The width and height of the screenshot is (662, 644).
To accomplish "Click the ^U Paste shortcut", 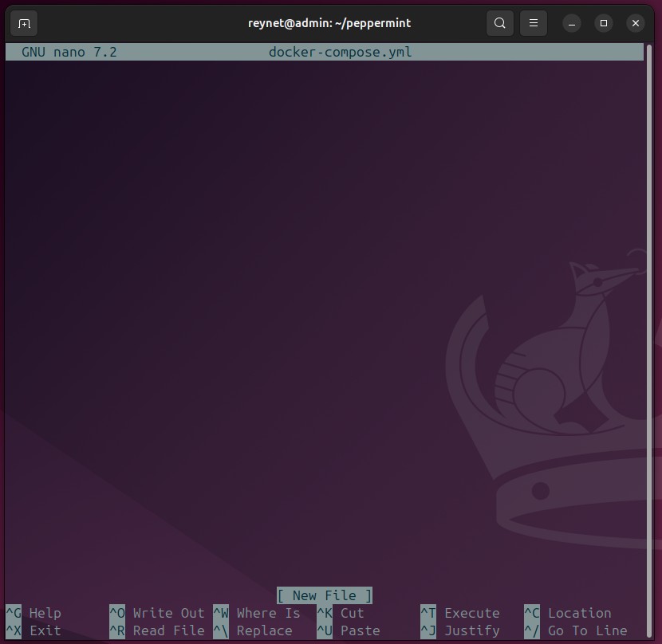I will click(x=349, y=630).
